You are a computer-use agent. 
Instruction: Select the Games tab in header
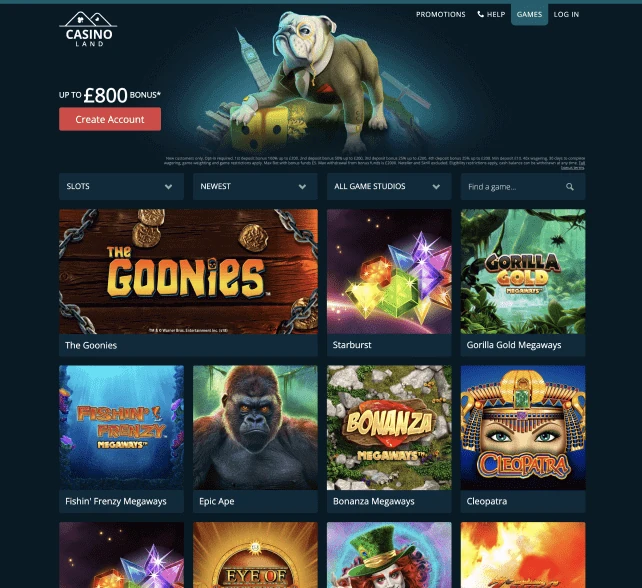point(529,14)
